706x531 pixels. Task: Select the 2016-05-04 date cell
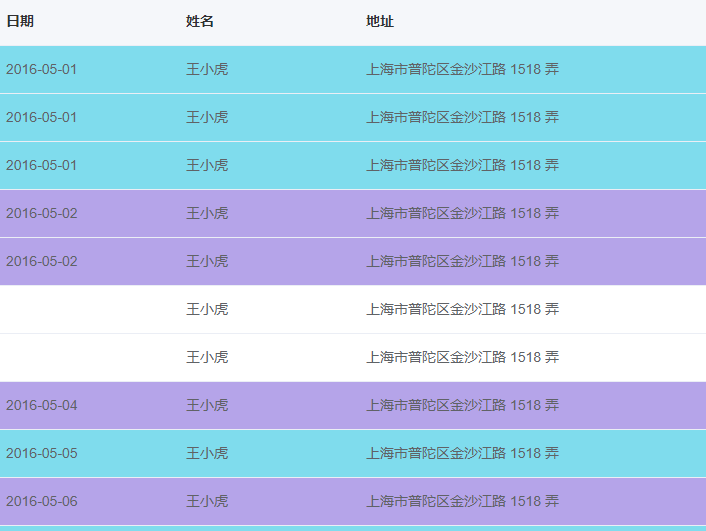pos(41,405)
